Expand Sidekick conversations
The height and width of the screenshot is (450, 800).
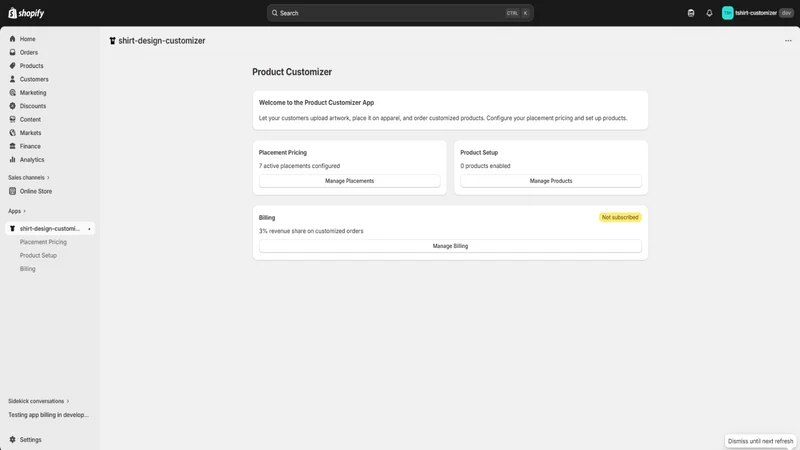(38, 401)
